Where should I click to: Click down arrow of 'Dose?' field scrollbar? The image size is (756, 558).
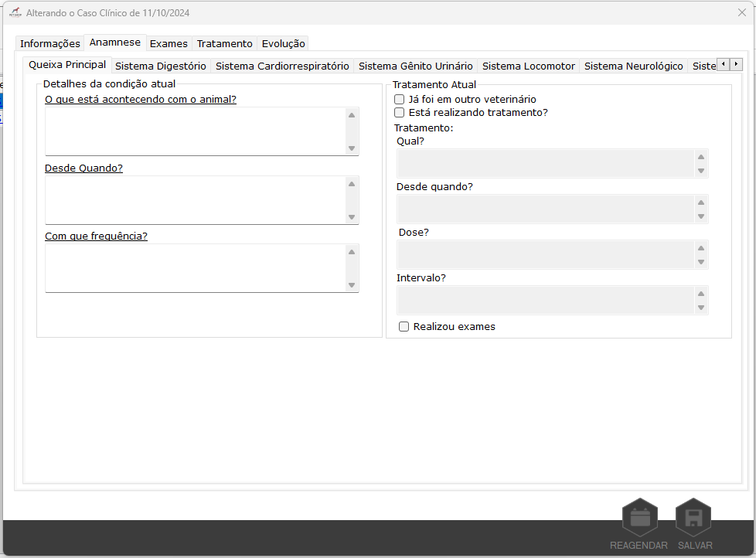(x=701, y=262)
